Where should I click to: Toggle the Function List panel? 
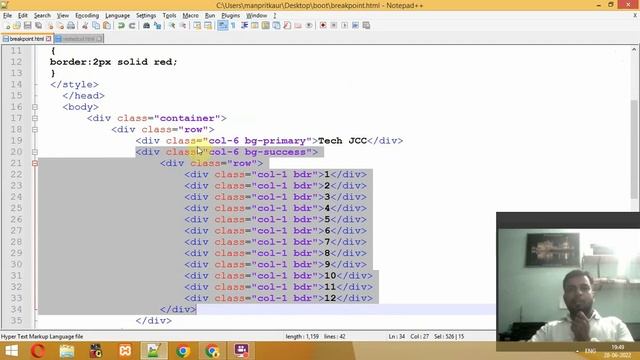[287, 26]
